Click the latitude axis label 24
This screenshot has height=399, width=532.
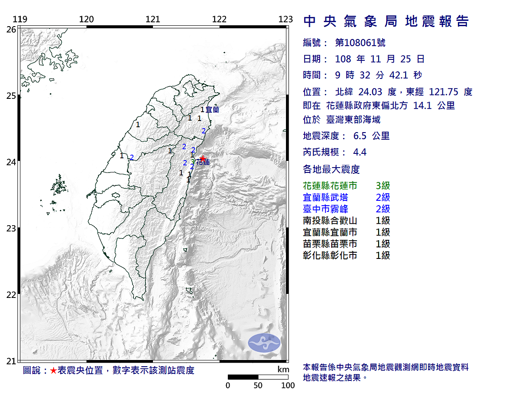[12, 162]
